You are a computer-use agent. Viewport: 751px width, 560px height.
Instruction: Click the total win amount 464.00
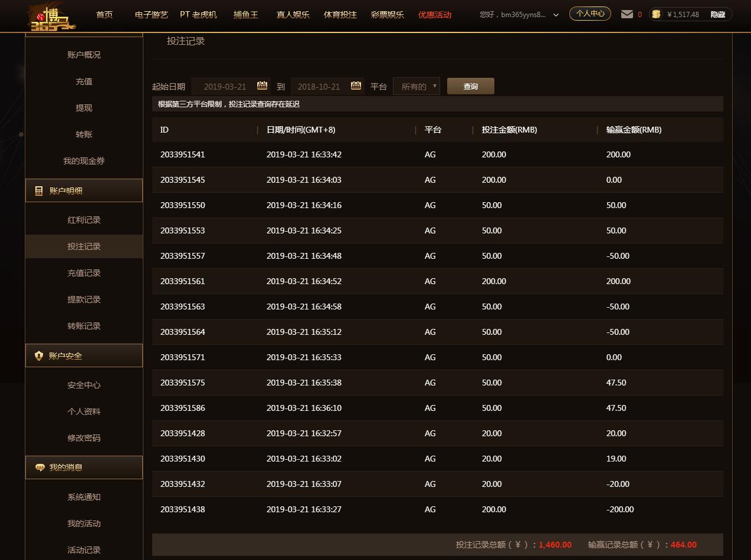[684, 545]
